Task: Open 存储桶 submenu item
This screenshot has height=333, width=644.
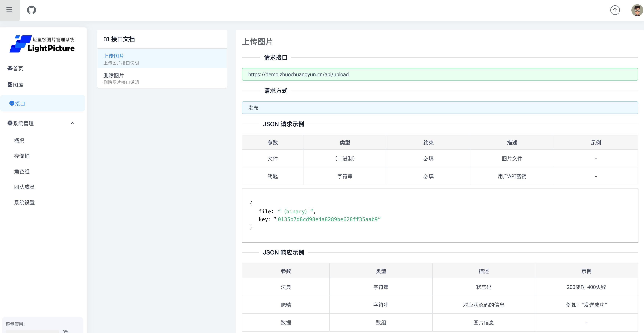Action: [x=22, y=156]
